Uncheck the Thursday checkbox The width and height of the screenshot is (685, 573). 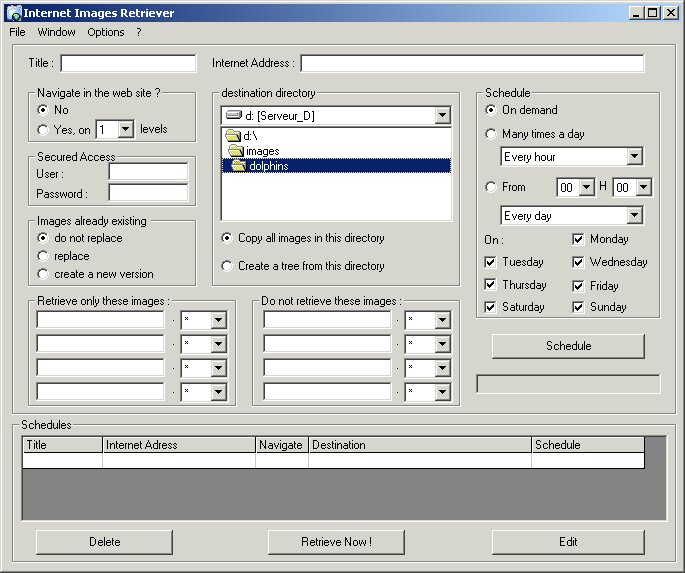[x=490, y=285]
